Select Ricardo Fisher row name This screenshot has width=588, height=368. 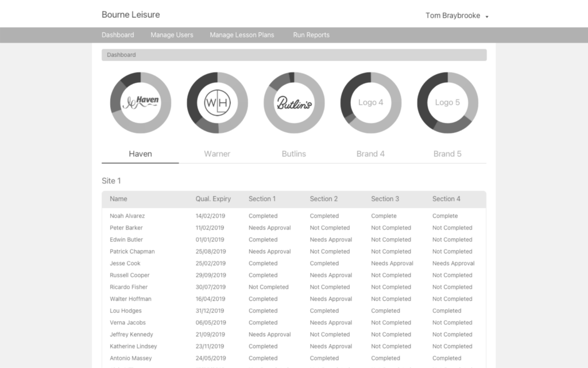coord(129,287)
